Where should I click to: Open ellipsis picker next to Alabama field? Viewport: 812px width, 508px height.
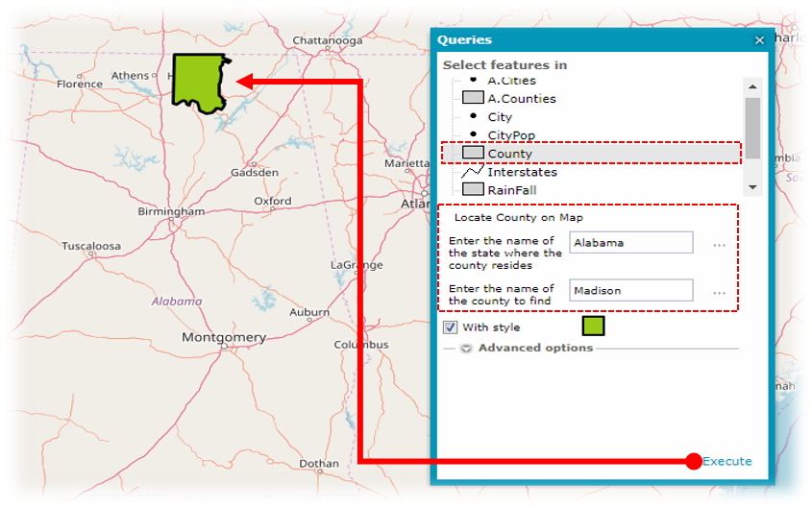click(x=719, y=245)
